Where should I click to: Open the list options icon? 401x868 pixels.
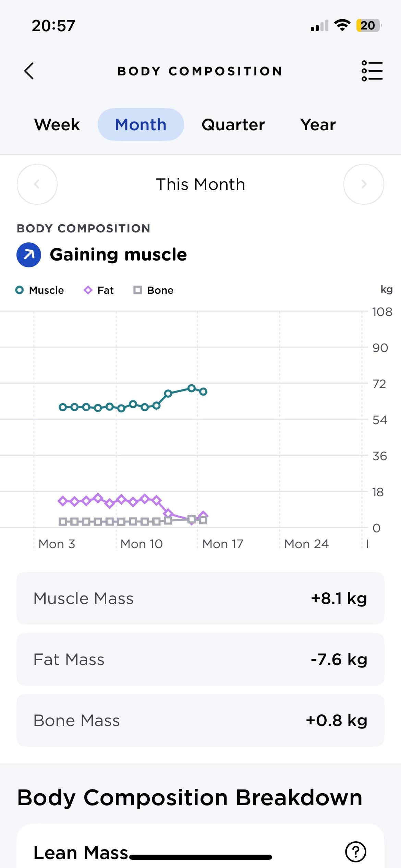pos(372,71)
